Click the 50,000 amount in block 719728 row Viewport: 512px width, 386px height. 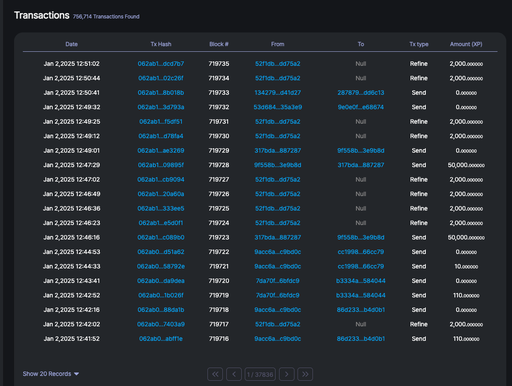point(466,165)
